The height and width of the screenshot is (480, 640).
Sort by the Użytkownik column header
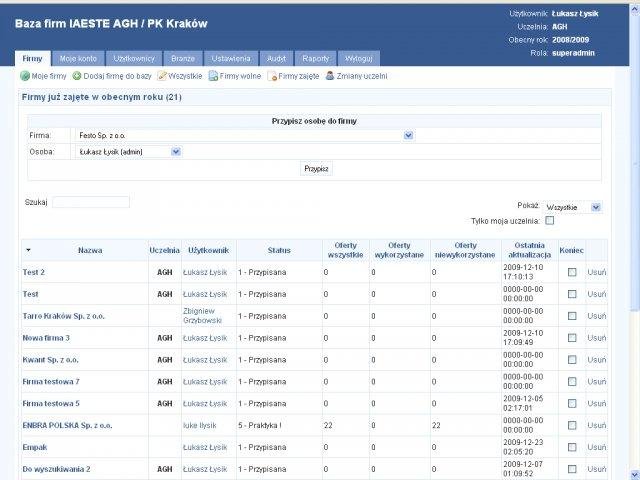[209, 250]
